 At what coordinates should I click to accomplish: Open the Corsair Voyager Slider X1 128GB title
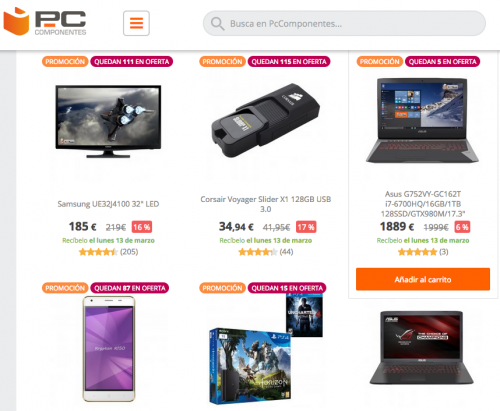pos(266,204)
